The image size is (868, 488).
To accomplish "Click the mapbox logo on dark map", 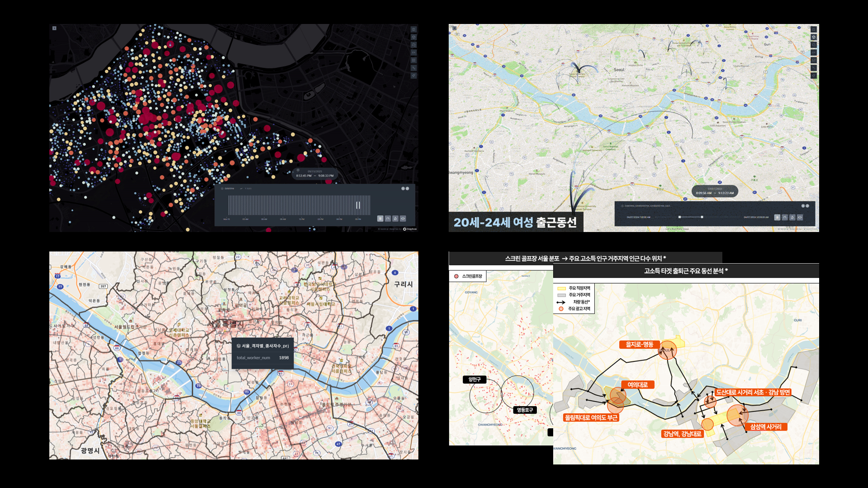I will 410,229.
